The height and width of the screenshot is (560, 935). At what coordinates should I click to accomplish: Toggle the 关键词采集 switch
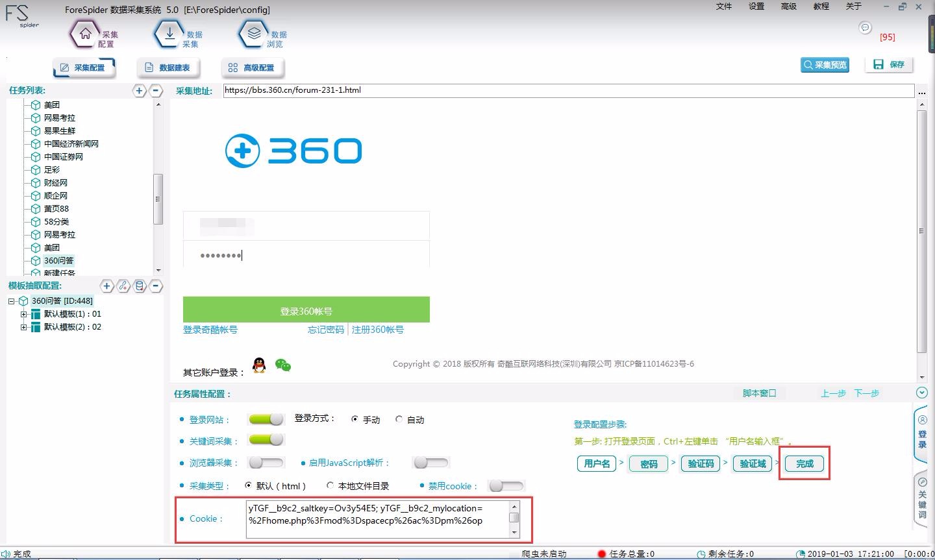coord(266,440)
